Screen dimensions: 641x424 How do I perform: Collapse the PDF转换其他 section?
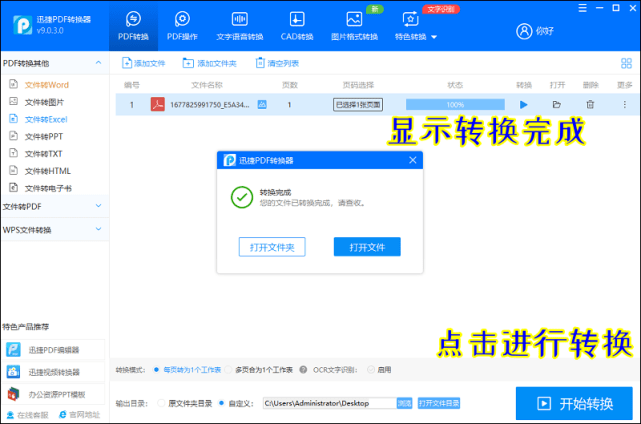[98, 63]
